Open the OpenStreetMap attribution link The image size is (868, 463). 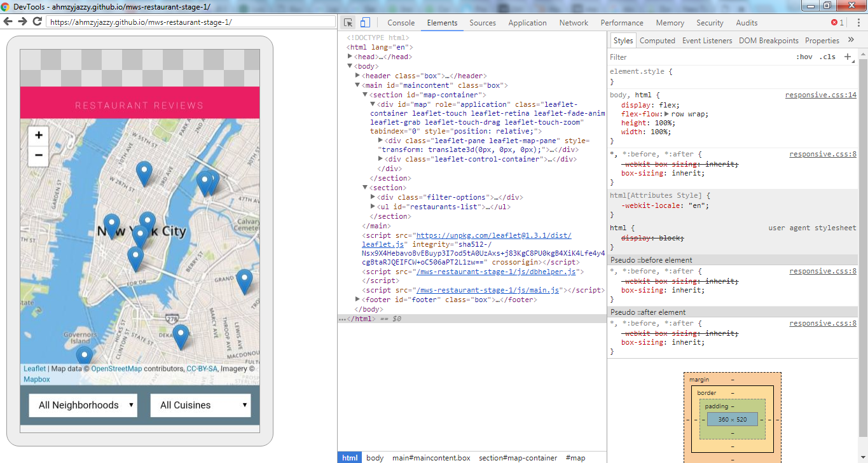[116, 369]
